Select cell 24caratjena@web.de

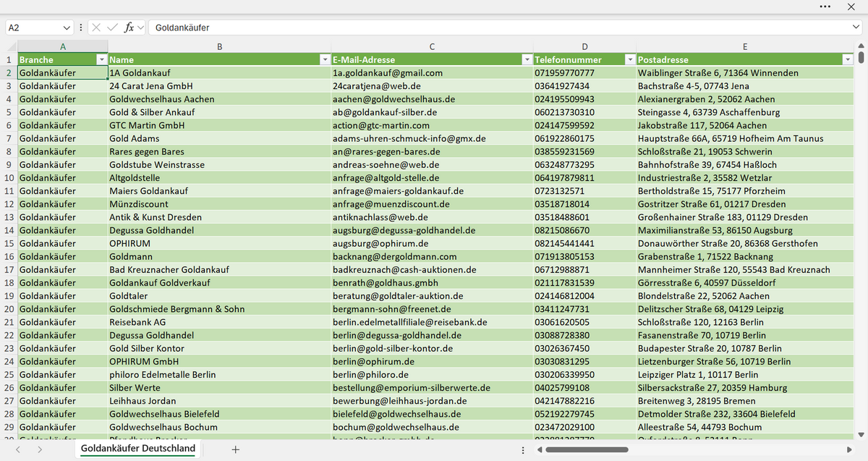pyautogui.click(x=432, y=86)
